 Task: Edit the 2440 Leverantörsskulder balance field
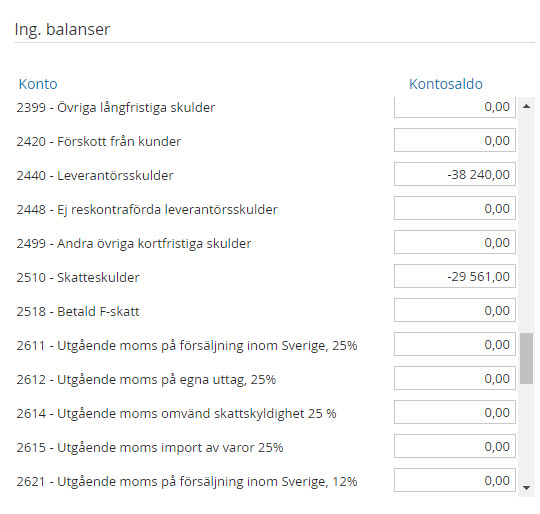click(455, 174)
